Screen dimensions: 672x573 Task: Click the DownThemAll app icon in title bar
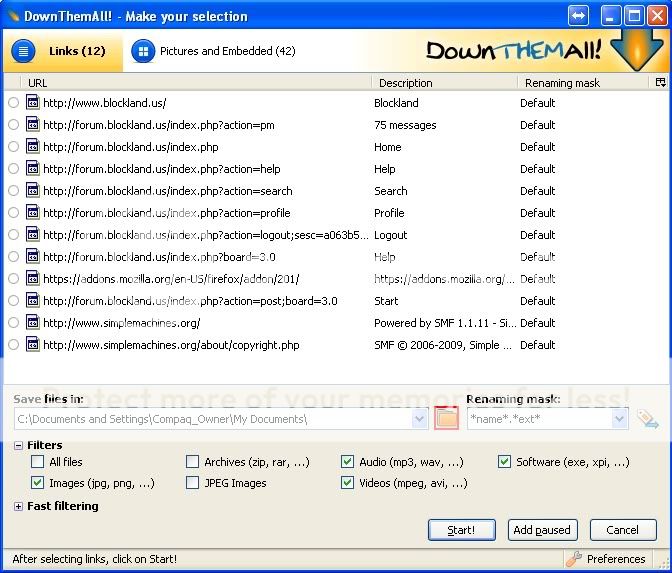point(14,16)
